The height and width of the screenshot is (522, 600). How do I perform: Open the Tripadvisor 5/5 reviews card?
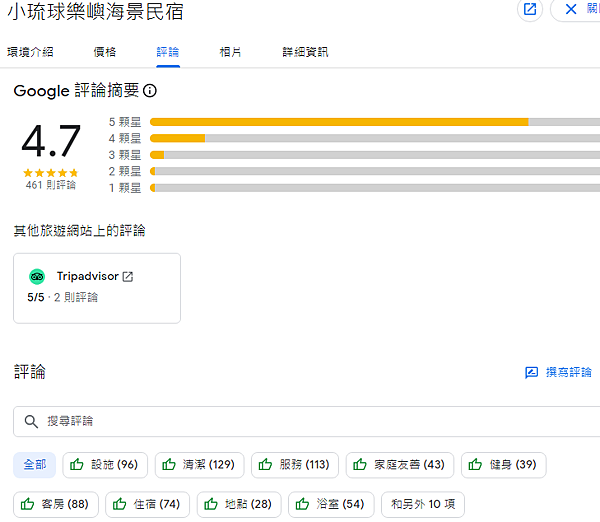(97, 288)
